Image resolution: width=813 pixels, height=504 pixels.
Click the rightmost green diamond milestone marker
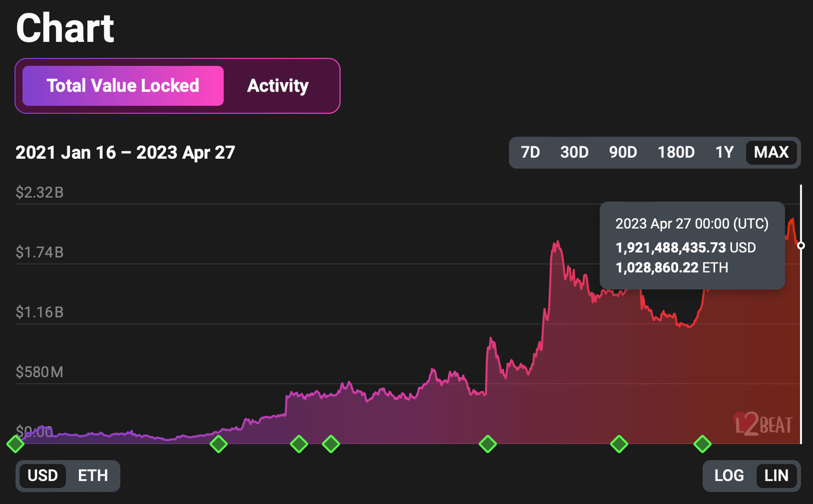tap(702, 444)
